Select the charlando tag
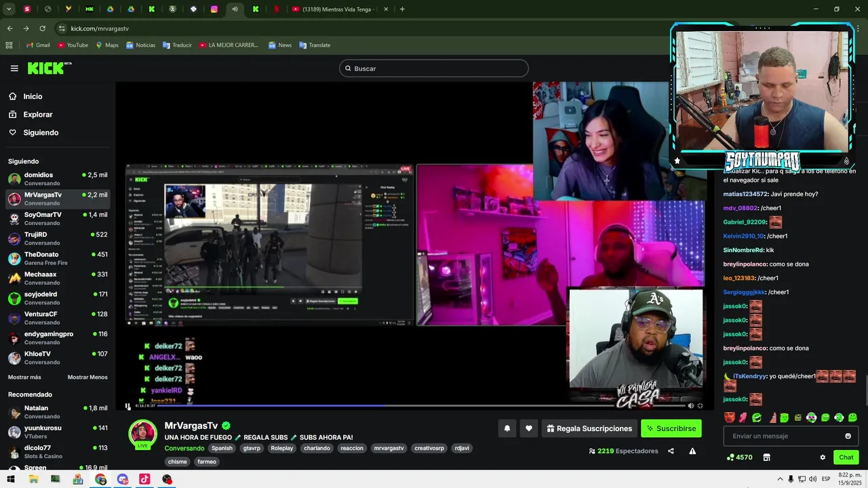The image size is (868, 488). tap(317, 448)
